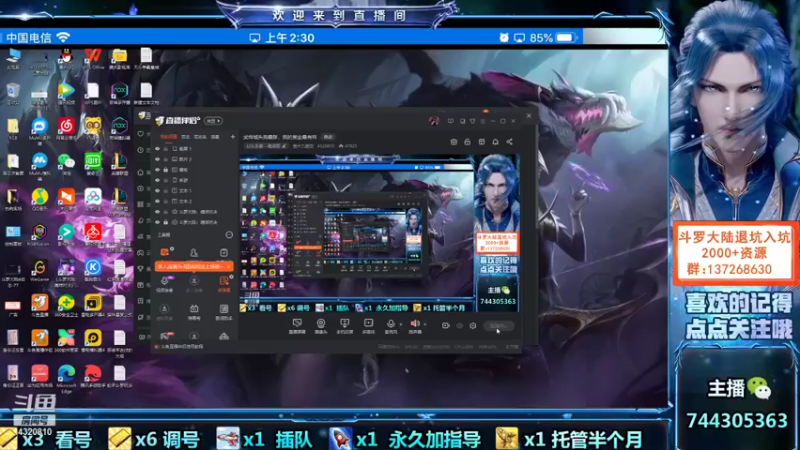Screen dimensions: 800x450
Task: Open the Baidu Netdisk desktop icon
Action: point(93,199)
